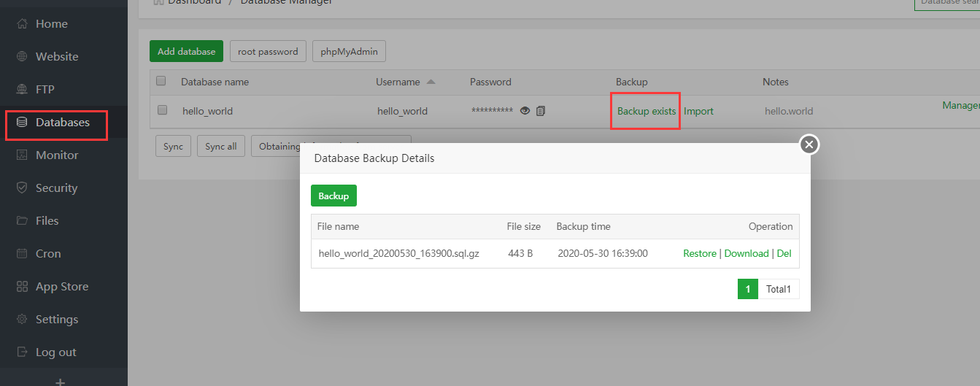
Task: Click the hello_world_20200530_163900.sql.gz file name
Action: pos(399,253)
